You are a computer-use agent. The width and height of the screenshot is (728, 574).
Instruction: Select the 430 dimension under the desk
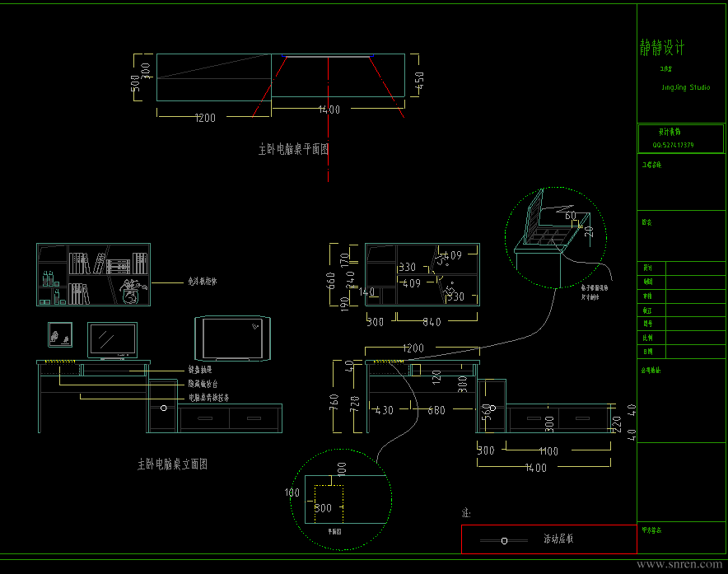click(385, 410)
